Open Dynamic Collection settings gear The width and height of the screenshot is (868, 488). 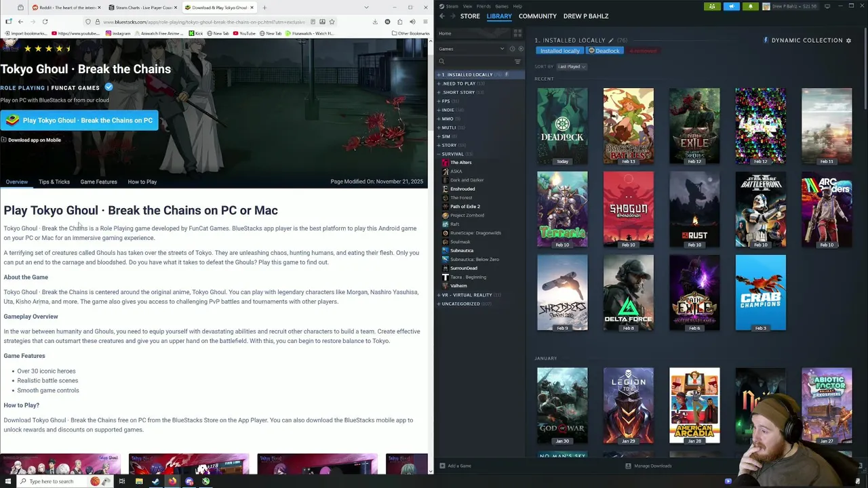click(x=848, y=41)
